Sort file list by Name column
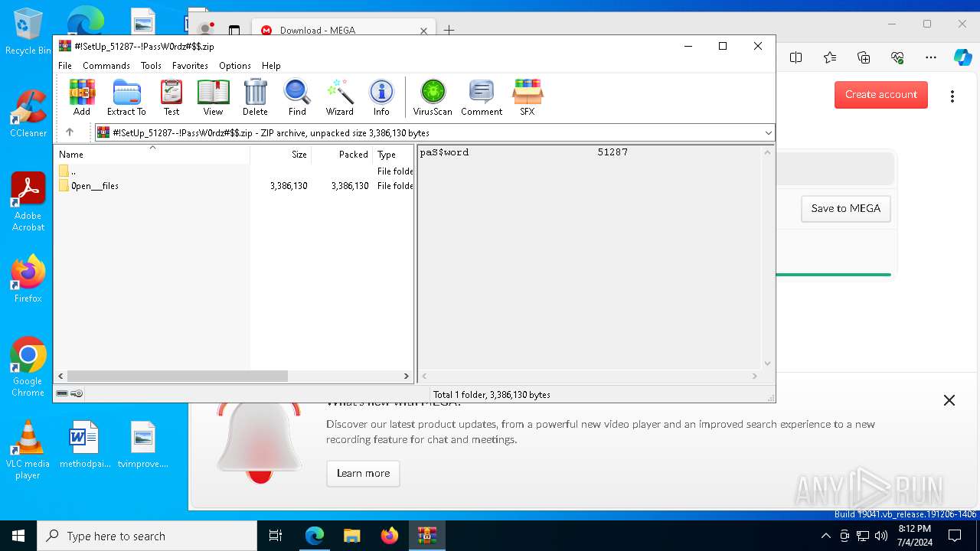Screen dimensions: 980x551 tap(152, 155)
